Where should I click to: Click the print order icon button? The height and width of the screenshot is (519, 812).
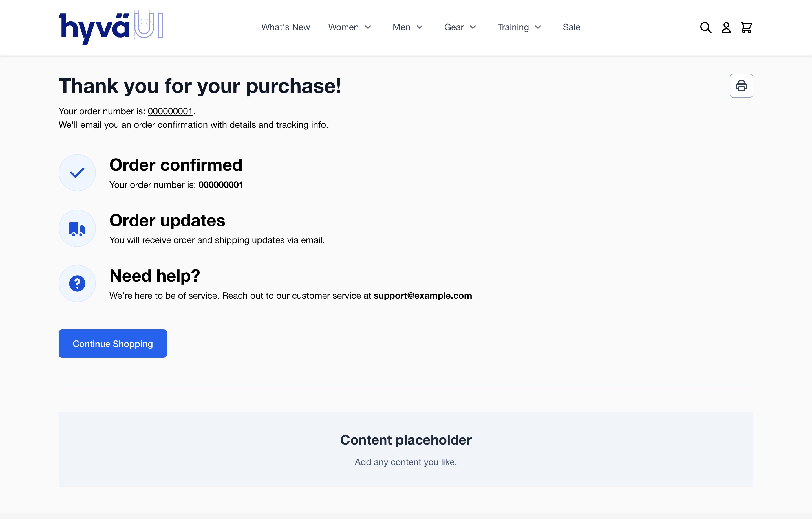(x=741, y=86)
